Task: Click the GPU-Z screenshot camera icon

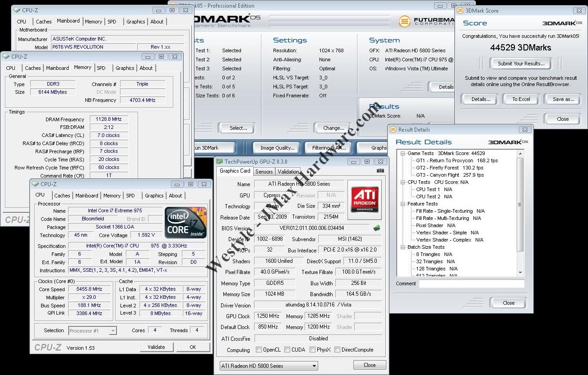Action: coord(380,171)
